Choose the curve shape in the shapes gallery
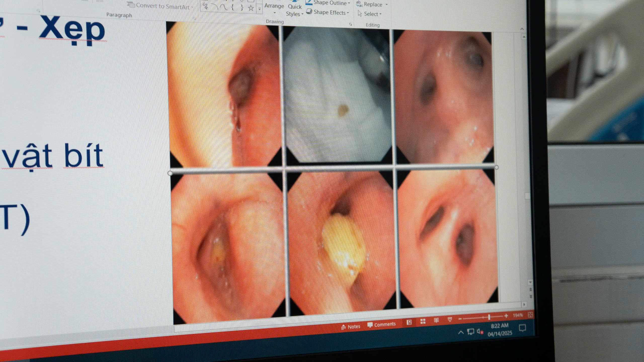 pyautogui.click(x=223, y=7)
